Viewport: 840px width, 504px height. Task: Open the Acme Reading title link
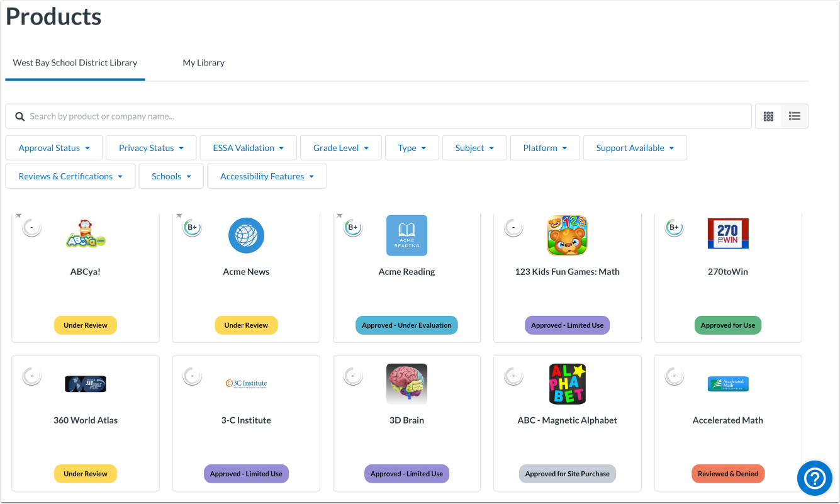click(406, 272)
